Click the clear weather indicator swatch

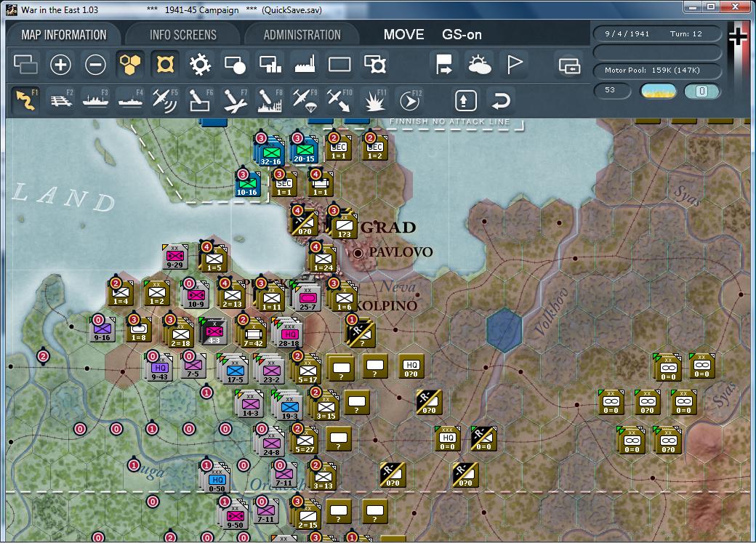click(x=658, y=92)
